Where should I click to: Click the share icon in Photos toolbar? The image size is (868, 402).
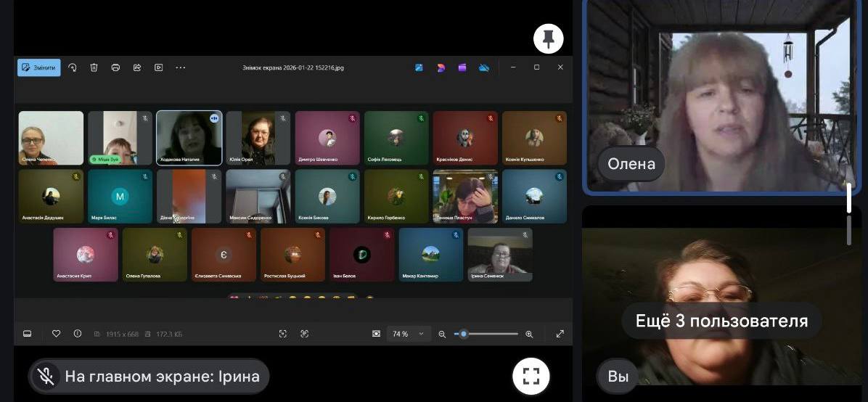point(136,67)
